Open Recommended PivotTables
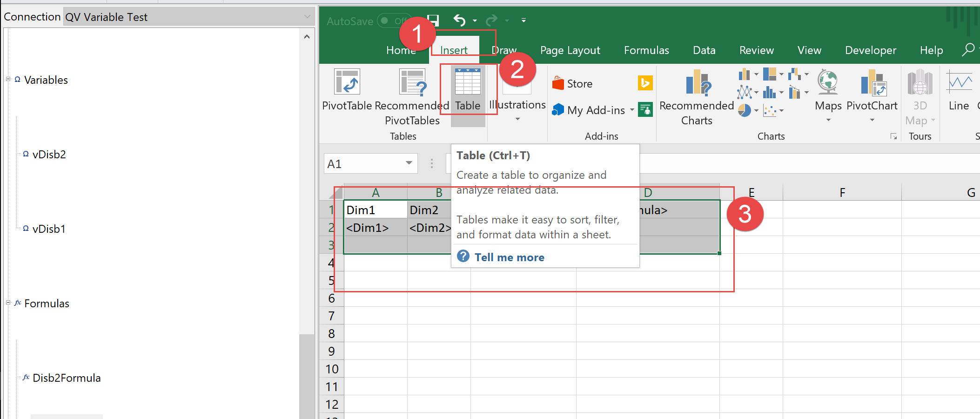This screenshot has height=419, width=980. pos(412,97)
